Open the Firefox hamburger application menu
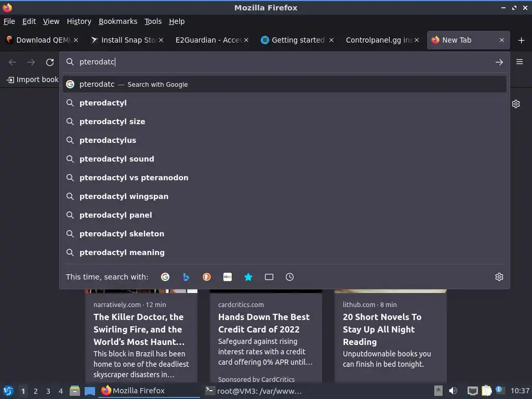Viewport: 532px width, 399px height. 520,62
